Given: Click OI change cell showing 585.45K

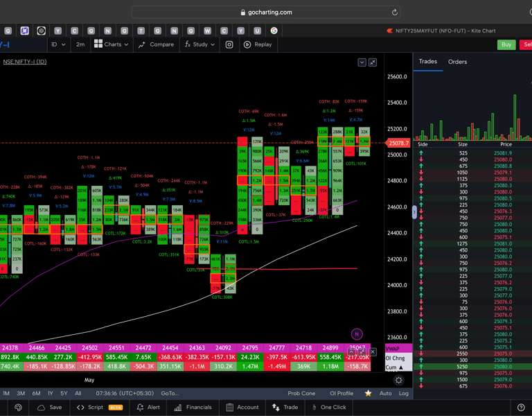Looking at the screenshot, I should click(x=116, y=357).
